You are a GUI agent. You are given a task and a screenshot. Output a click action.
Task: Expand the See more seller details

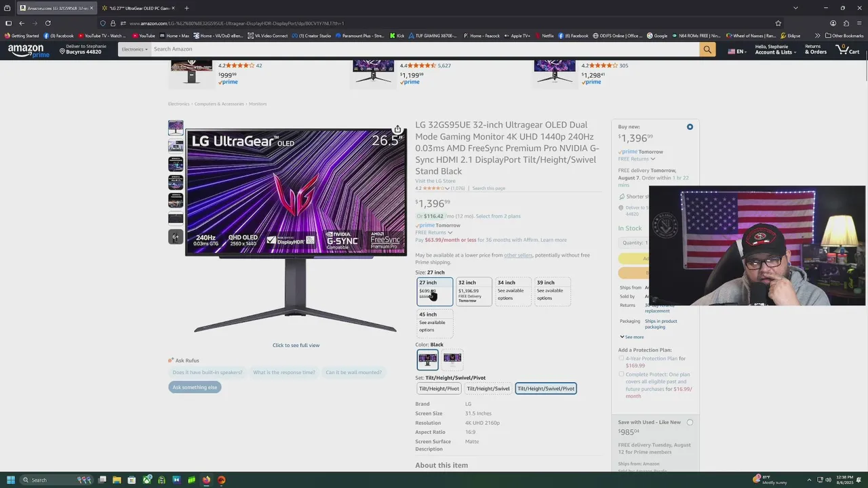[631, 337]
